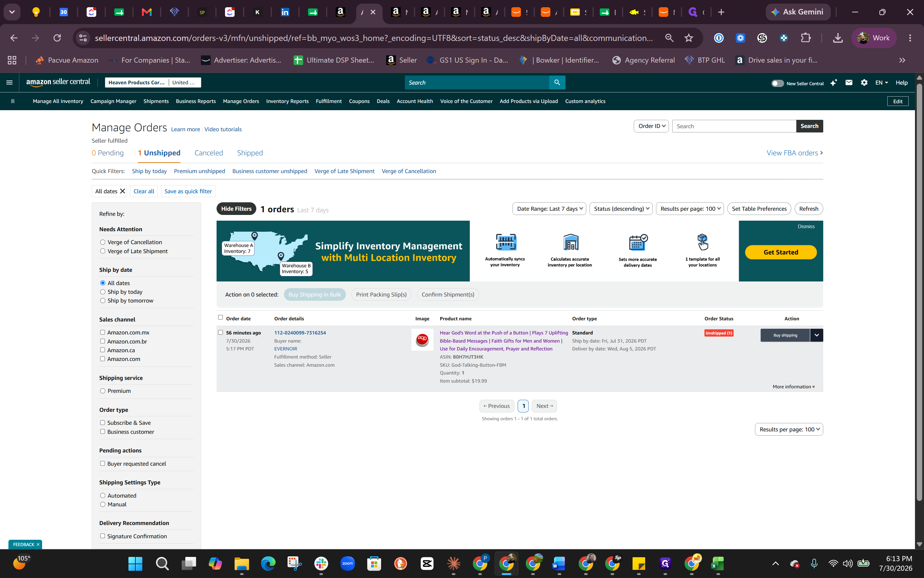924x578 pixels.
Task: Open the buyer messages envelope icon
Action: pyautogui.click(x=849, y=82)
